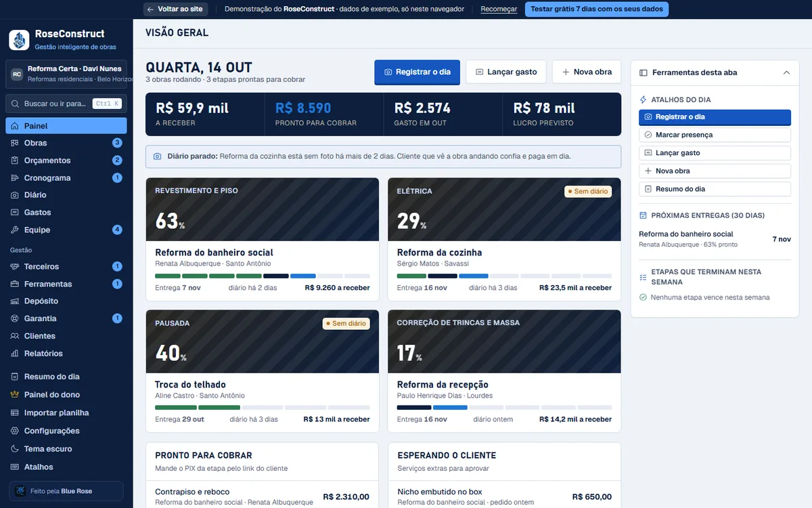
Task: Open Importar planilha in sidebar
Action: tap(66, 413)
